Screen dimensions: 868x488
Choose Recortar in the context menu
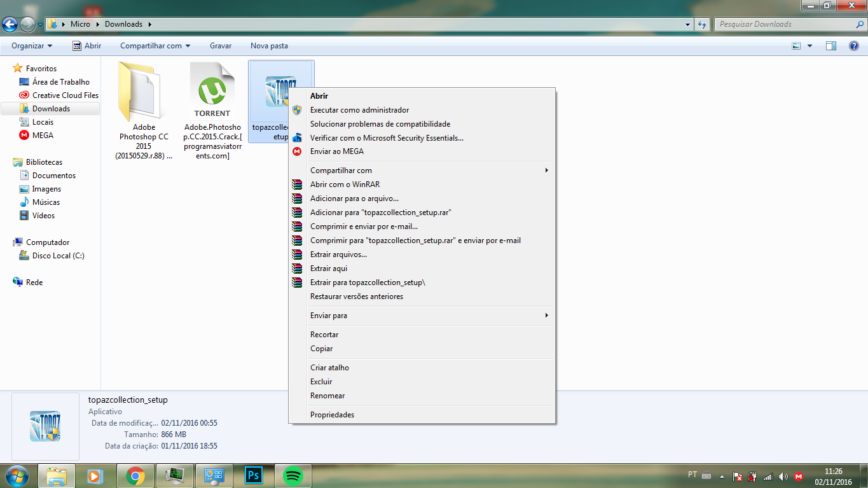[422, 335]
